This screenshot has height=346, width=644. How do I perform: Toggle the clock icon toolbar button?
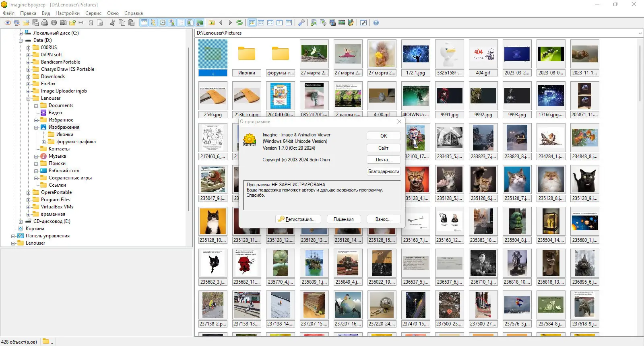[x=163, y=23]
